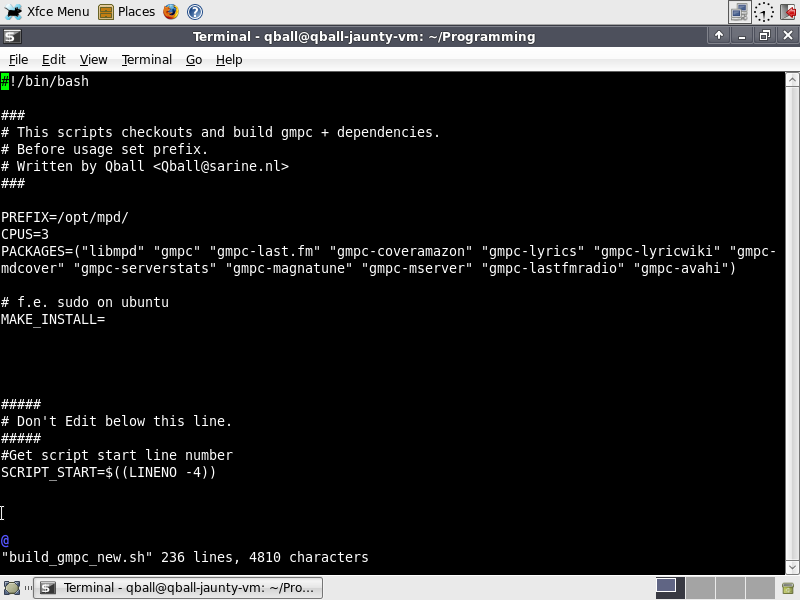Click the purple '@' marker in the terminal
The height and width of the screenshot is (600, 800).
5,540
